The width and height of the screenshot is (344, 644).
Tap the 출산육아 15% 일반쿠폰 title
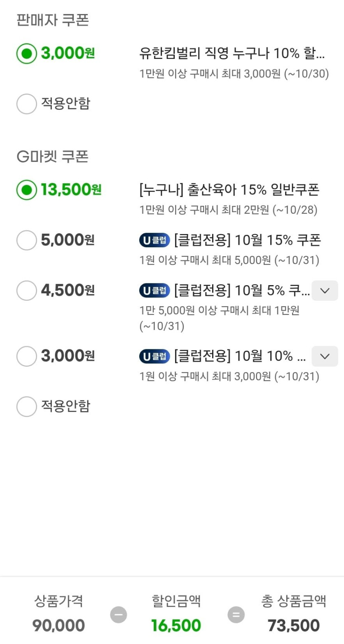click(x=229, y=190)
